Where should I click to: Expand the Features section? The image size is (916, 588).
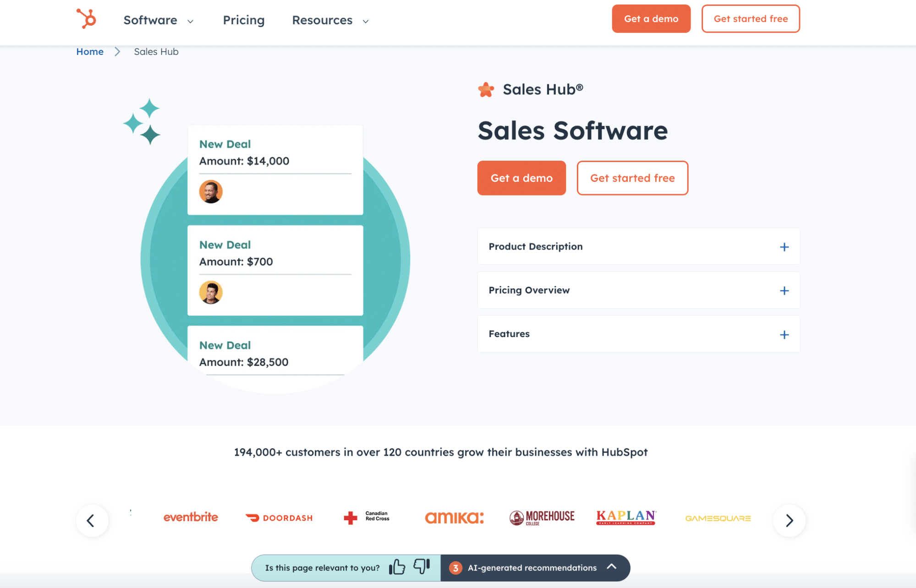(638, 334)
